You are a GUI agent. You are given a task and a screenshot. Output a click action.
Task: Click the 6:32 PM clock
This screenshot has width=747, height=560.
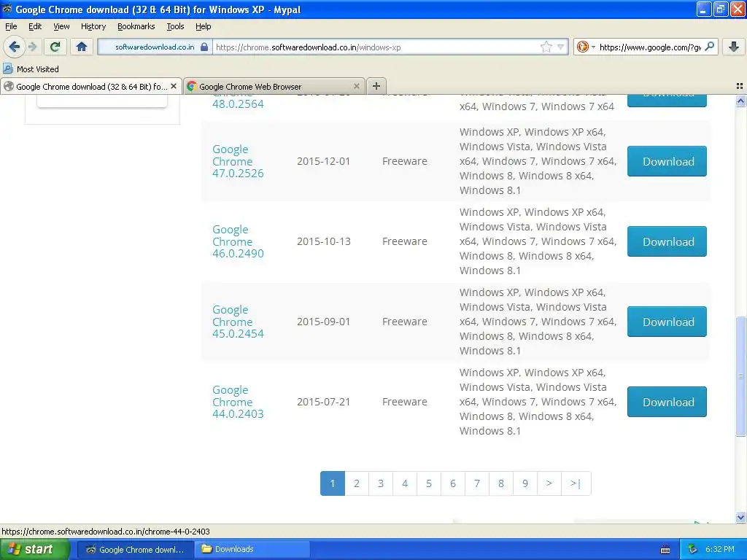(x=720, y=549)
